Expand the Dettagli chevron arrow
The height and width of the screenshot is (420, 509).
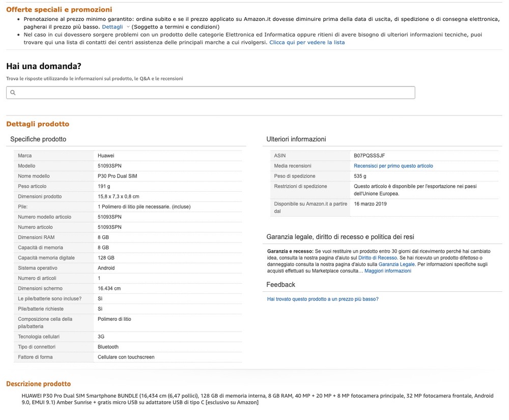(128, 27)
